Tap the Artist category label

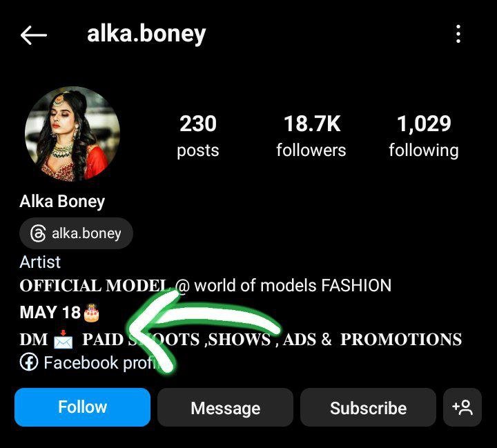pyautogui.click(x=40, y=262)
